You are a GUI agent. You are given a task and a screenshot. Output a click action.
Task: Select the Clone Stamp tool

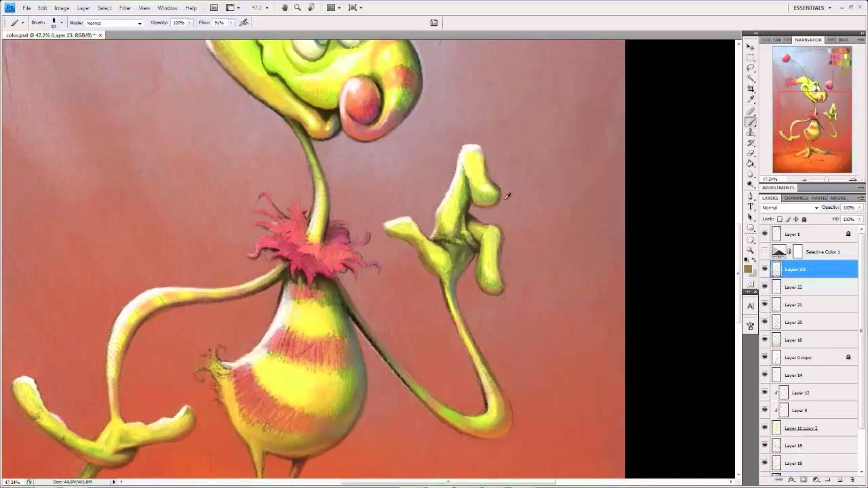tap(751, 132)
